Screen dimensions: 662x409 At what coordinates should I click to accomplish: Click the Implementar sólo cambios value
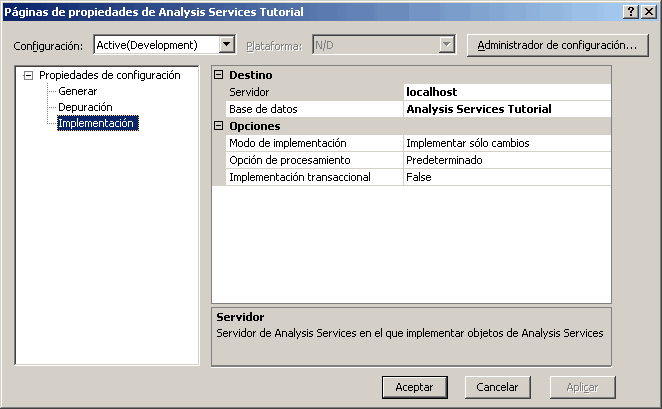[x=507, y=143]
